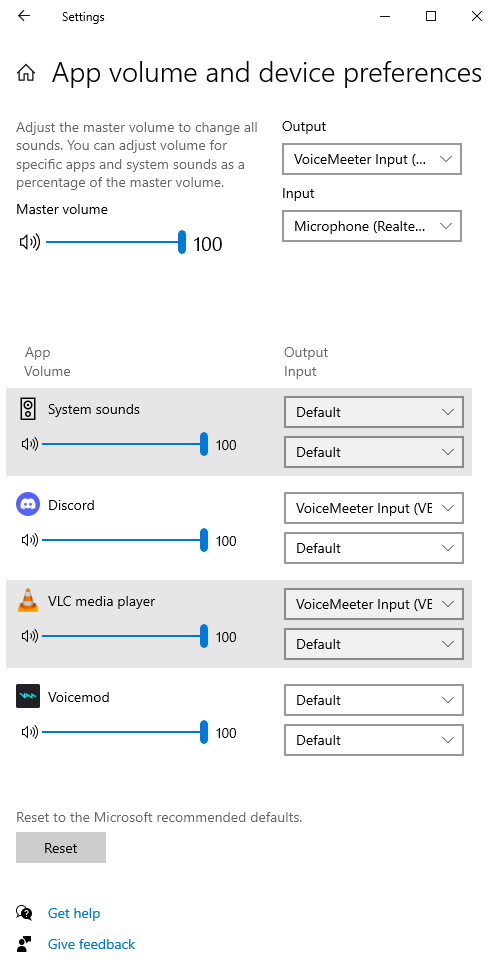
Task: Click the App volume and device preferences heading
Action: pyautogui.click(x=267, y=73)
